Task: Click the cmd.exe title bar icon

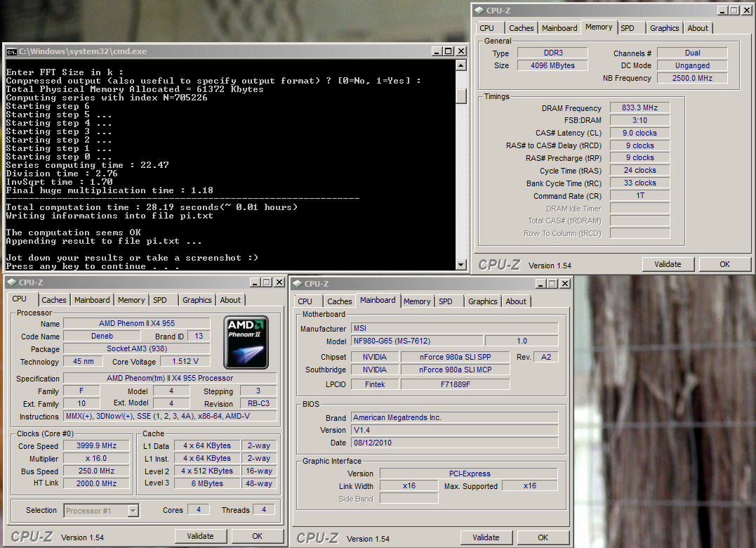Action: (11, 51)
